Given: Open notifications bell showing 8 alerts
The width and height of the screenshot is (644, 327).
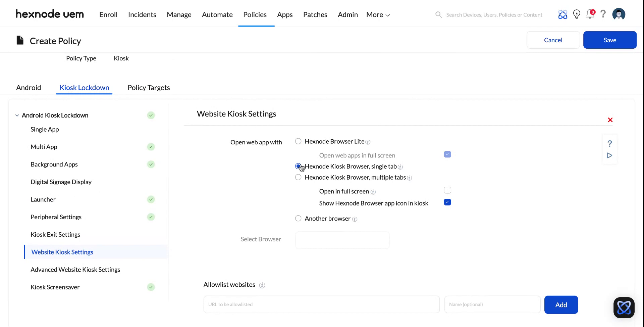Looking at the screenshot, I should click(x=590, y=14).
